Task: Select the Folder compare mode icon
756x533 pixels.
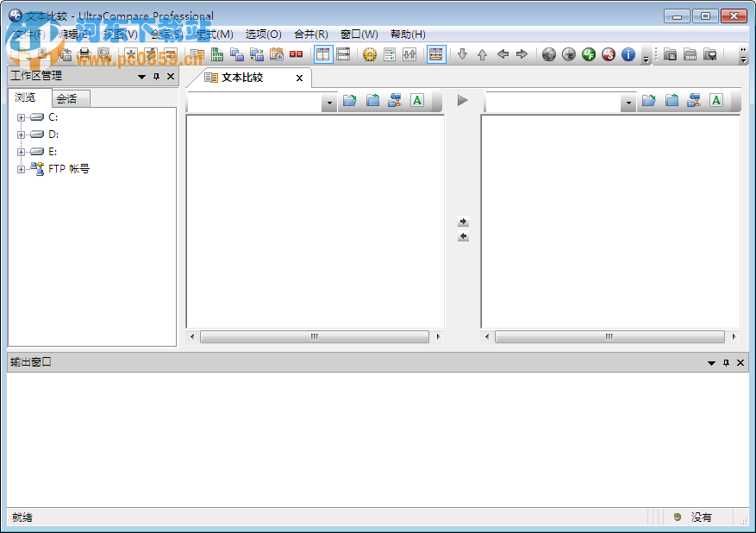Action: pyautogui.click(x=237, y=54)
